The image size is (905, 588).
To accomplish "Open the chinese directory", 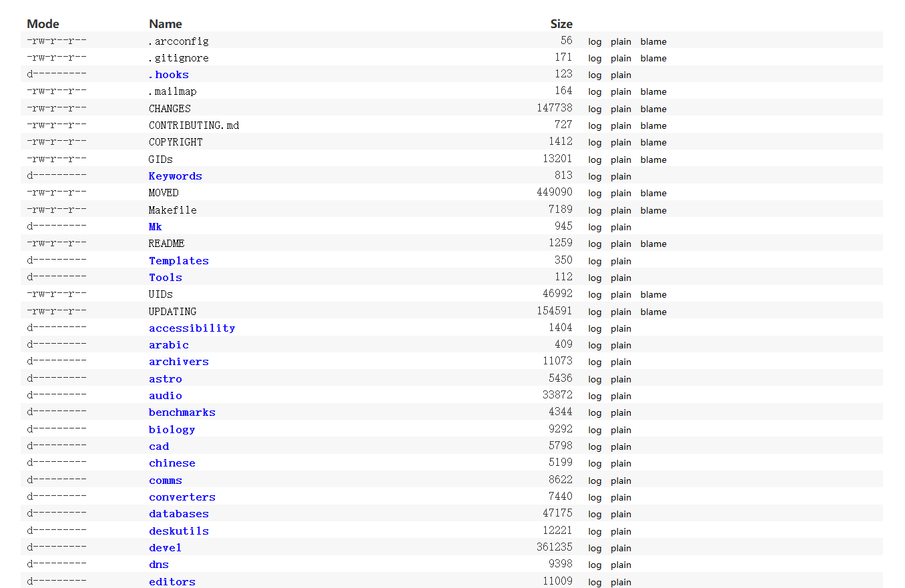I will coord(172,463).
